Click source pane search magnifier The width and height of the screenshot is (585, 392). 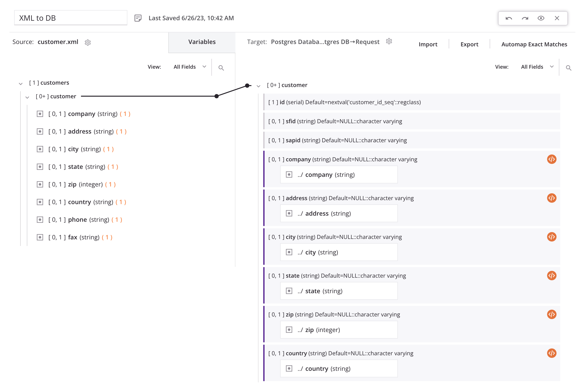[221, 68]
